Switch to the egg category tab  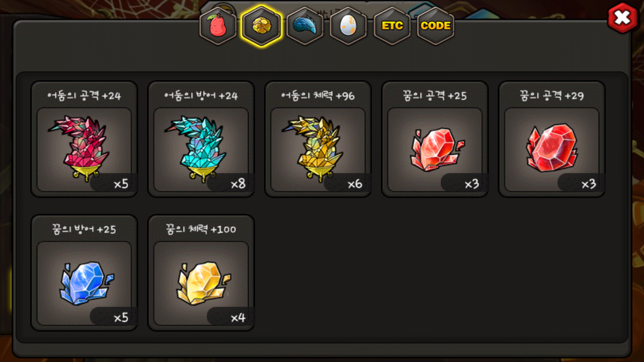pos(348,26)
